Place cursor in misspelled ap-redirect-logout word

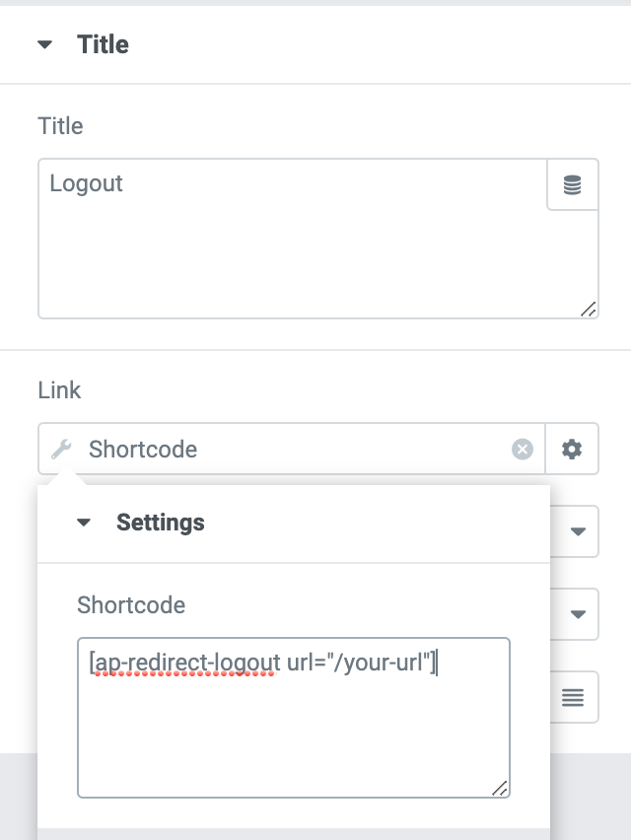point(186,664)
